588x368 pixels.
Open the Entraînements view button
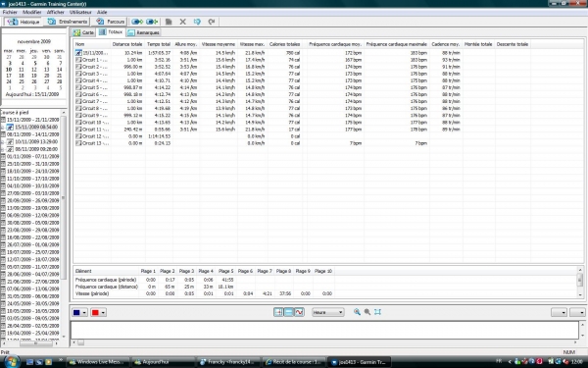click(68, 22)
